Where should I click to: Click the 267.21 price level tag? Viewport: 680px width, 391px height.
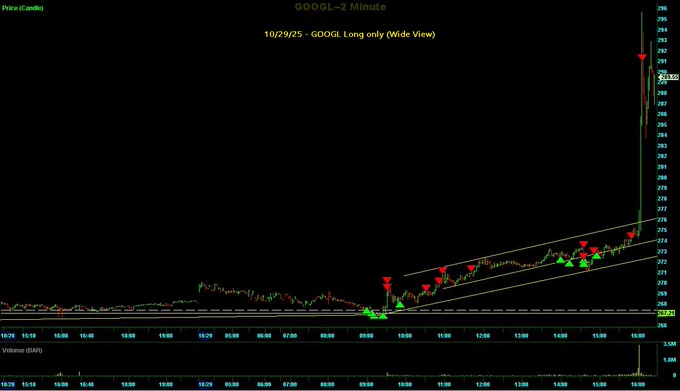(666, 313)
